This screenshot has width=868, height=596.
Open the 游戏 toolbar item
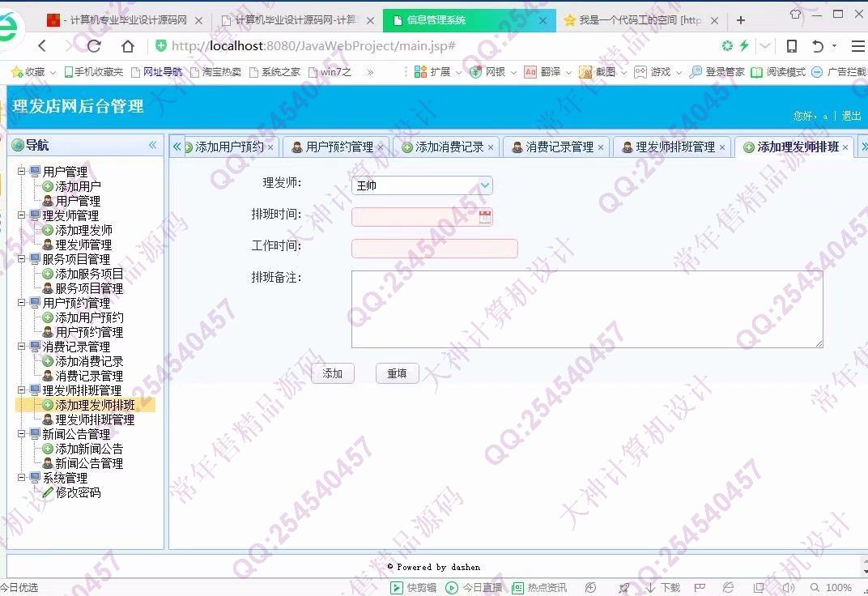pyautogui.click(x=653, y=72)
